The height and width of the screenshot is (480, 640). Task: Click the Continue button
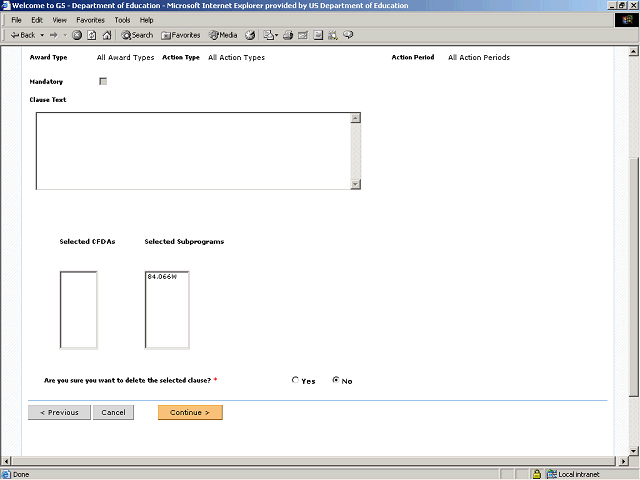tap(190, 412)
